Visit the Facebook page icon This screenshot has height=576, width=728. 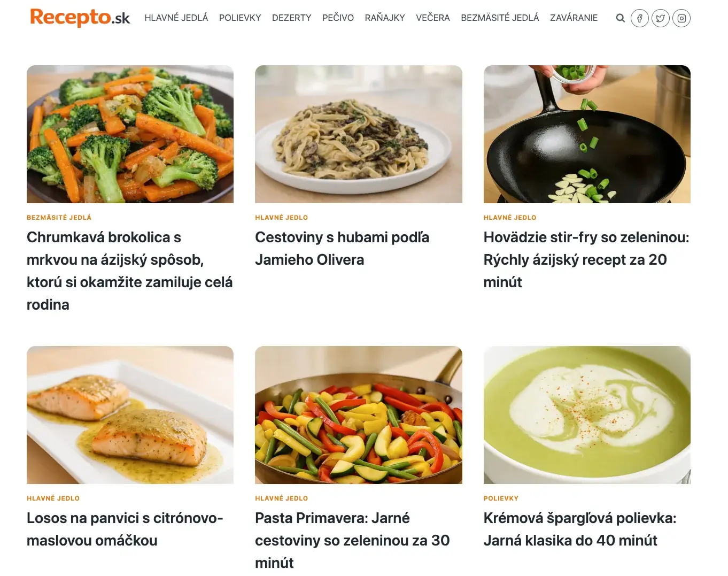click(x=640, y=18)
